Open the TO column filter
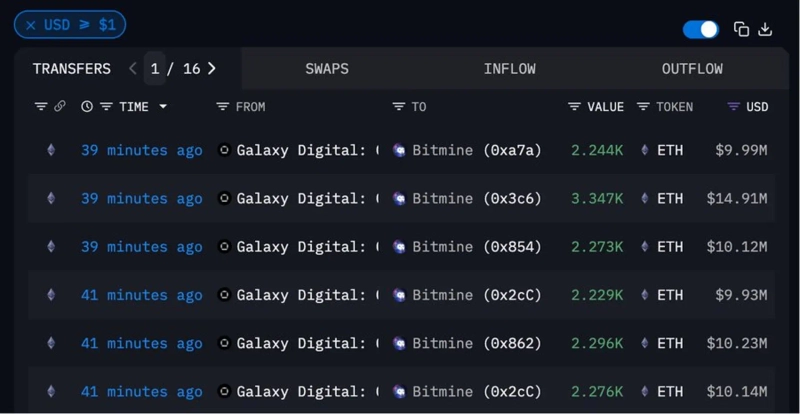The width and height of the screenshot is (800, 414). pyautogui.click(x=398, y=106)
